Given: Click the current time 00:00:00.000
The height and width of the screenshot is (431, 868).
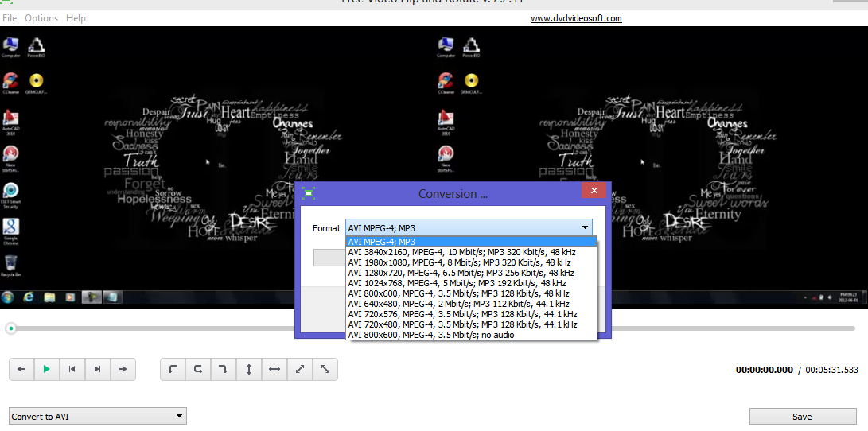Looking at the screenshot, I should (764, 370).
